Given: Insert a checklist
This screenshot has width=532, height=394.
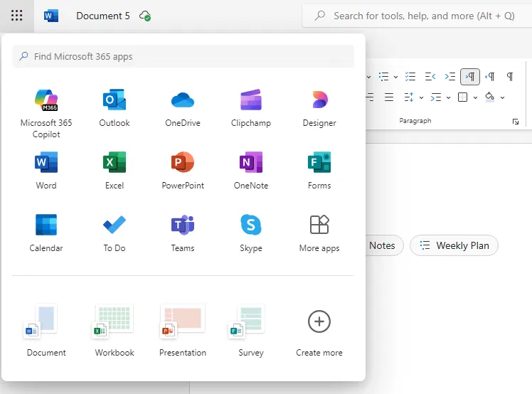Looking at the screenshot, I should (x=410, y=77).
